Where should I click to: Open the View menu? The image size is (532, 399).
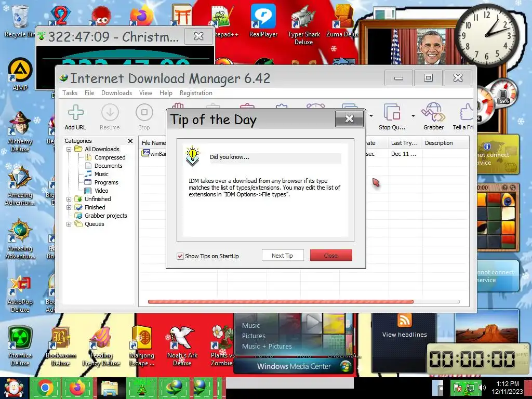[x=145, y=93]
